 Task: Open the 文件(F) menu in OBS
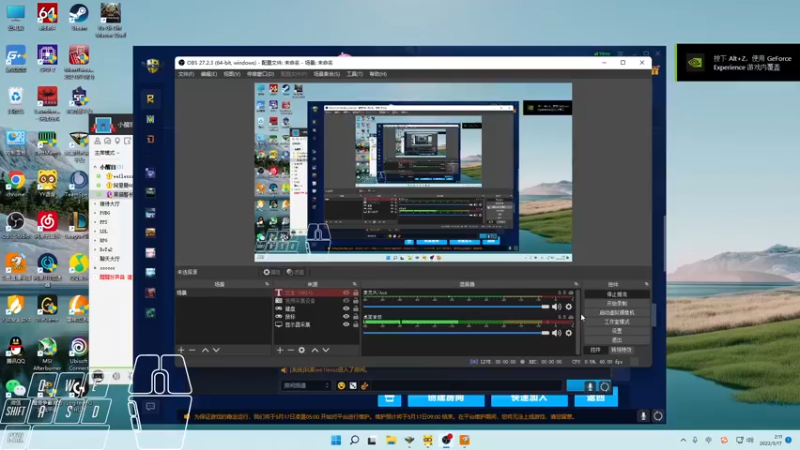pos(186,74)
